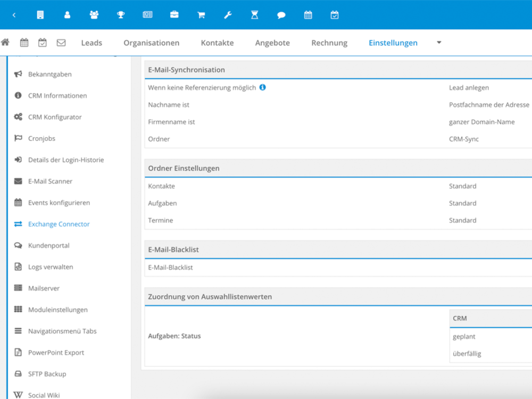532x399 pixels.
Task: Expand the dropdown arrow after Einstellungen
Action: pos(439,43)
